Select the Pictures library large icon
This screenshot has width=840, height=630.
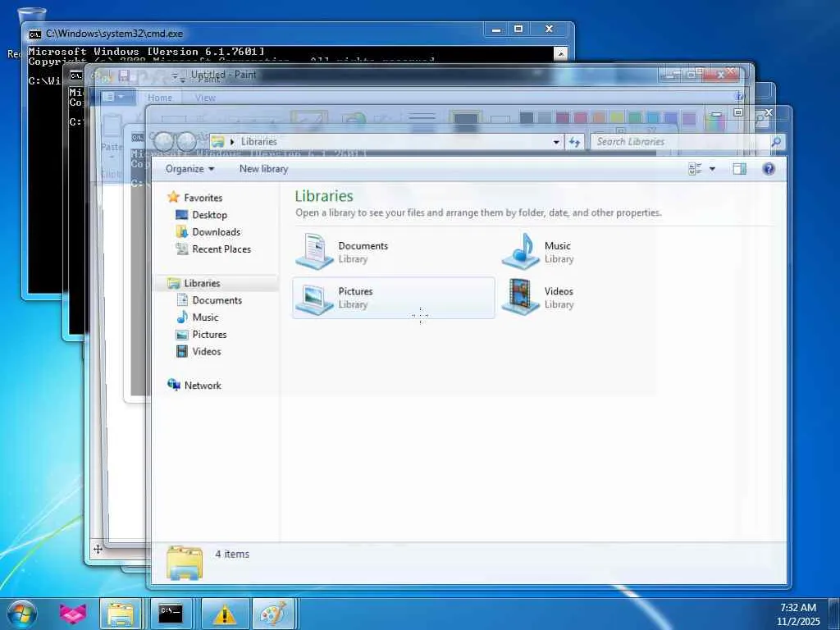[x=315, y=298]
